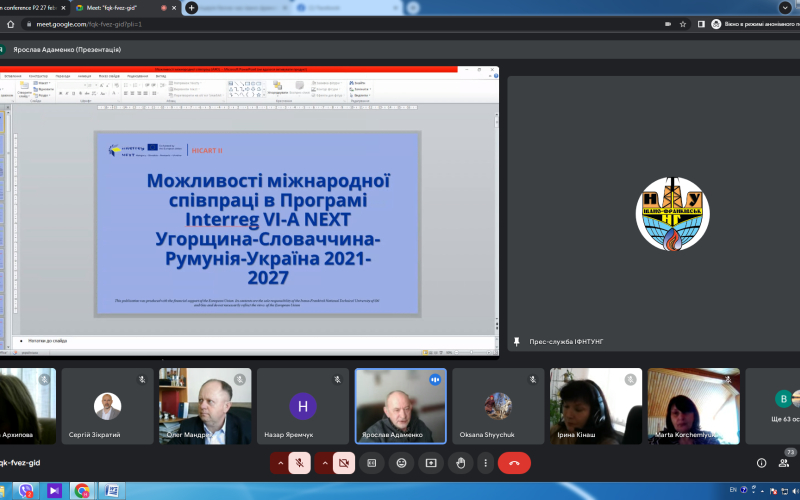Expand video settings arrow beside camera
Image resolution: width=800 pixels, height=500 pixels.
(x=324, y=463)
